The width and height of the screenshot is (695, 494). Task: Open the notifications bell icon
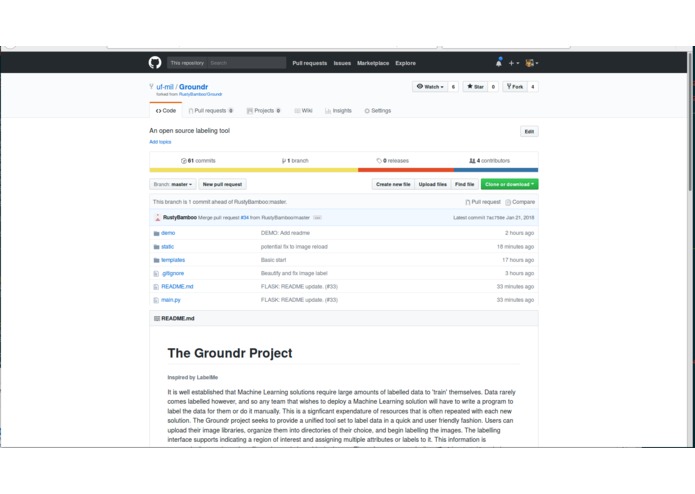click(x=499, y=63)
